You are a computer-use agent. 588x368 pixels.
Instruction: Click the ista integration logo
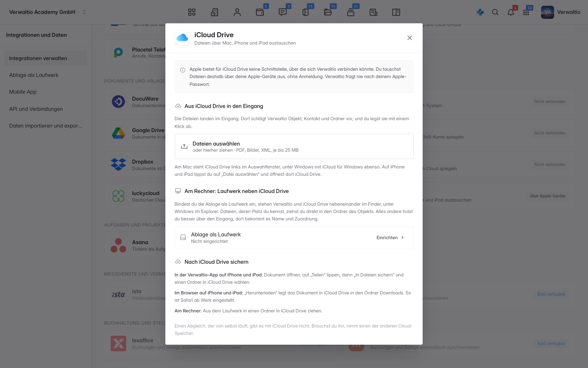click(118, 294)
